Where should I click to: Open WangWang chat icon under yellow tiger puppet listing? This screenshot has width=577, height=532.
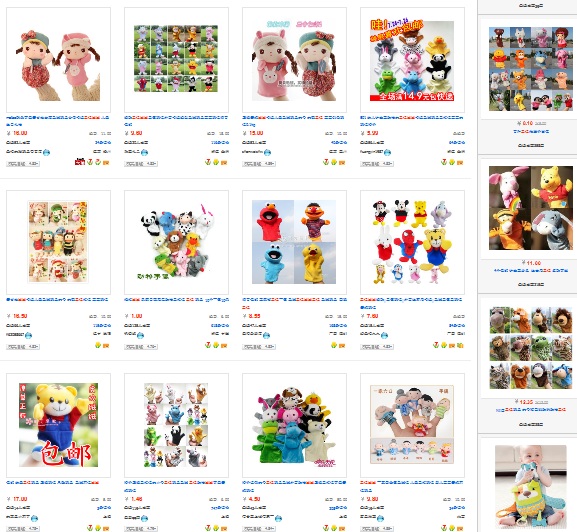[x=35, y=518]
